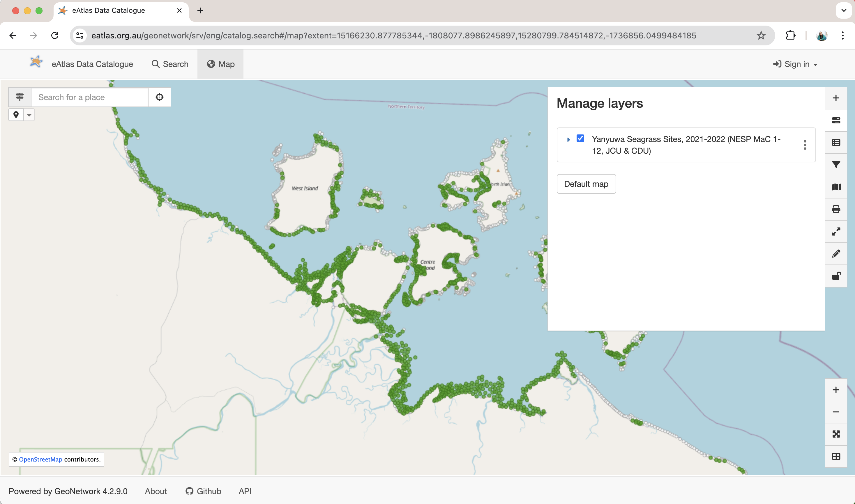Click the unlock padlock icon
855x504 pixels.
tap(836, 276)
